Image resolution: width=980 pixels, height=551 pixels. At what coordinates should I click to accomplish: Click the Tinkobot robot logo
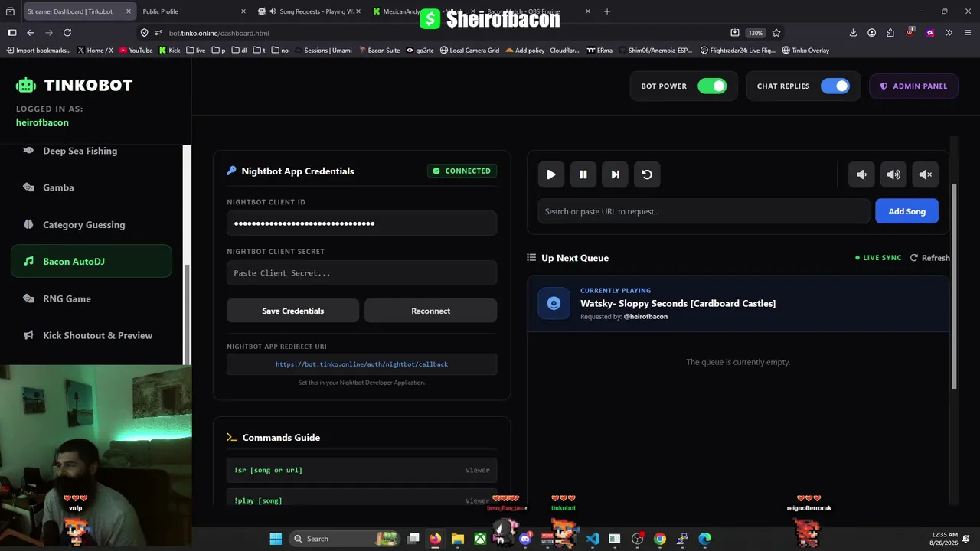coord(26,85)
